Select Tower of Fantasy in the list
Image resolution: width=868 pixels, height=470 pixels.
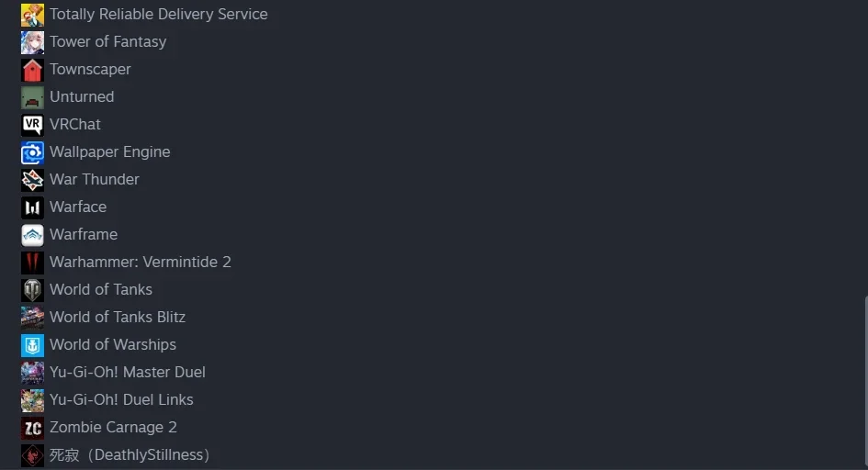click(x=108, y=42)
